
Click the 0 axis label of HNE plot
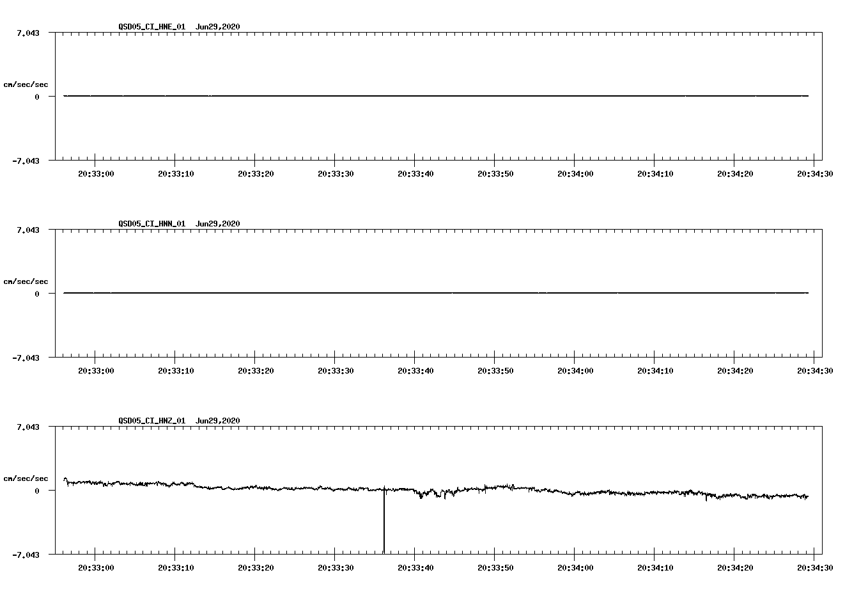(x=37, y=97)
